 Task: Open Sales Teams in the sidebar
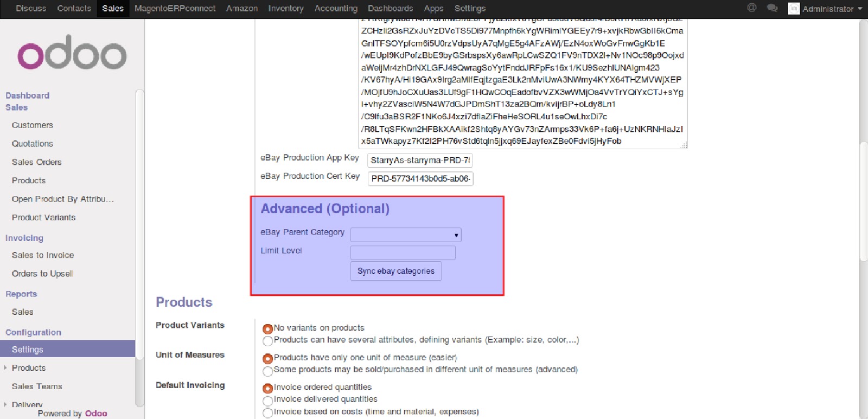[37, 386]
